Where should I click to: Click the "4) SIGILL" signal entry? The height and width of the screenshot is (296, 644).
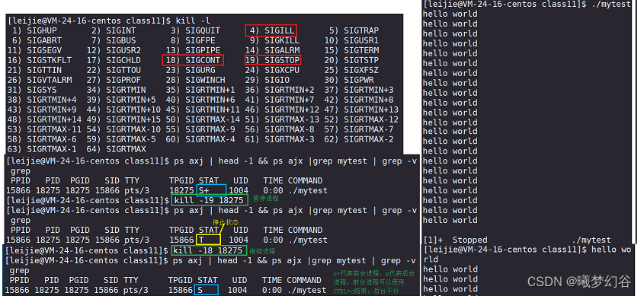272,30
